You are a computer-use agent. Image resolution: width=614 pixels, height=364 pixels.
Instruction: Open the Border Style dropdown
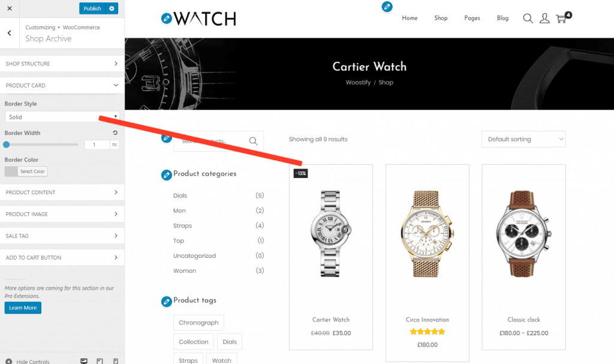coord(62,117)
